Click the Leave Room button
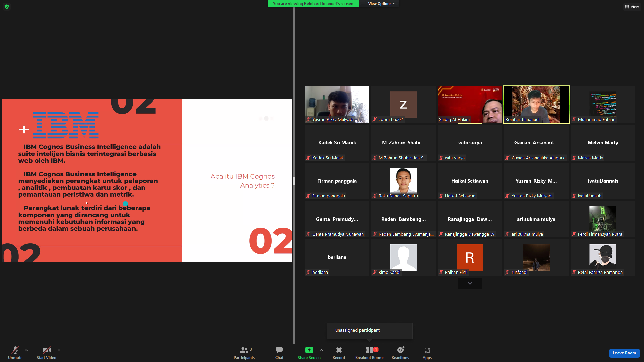The width and height of the screenshot is (644, 362). [x=624, y=353]
